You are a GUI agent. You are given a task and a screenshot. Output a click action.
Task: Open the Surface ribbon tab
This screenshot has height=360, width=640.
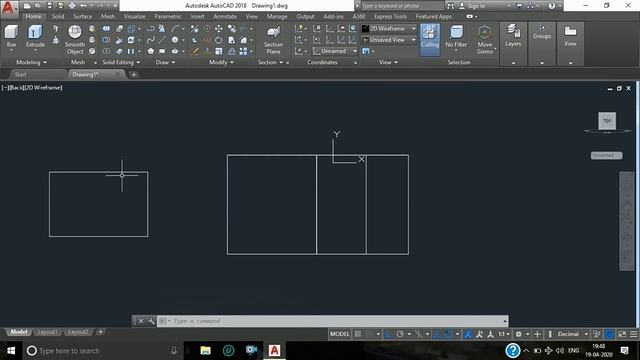point(82,16)
